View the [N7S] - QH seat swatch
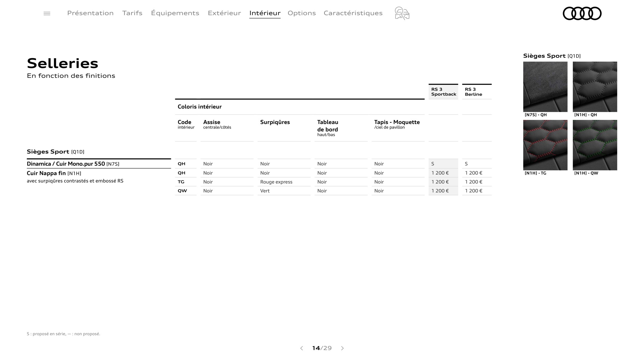 coord(545,87)
